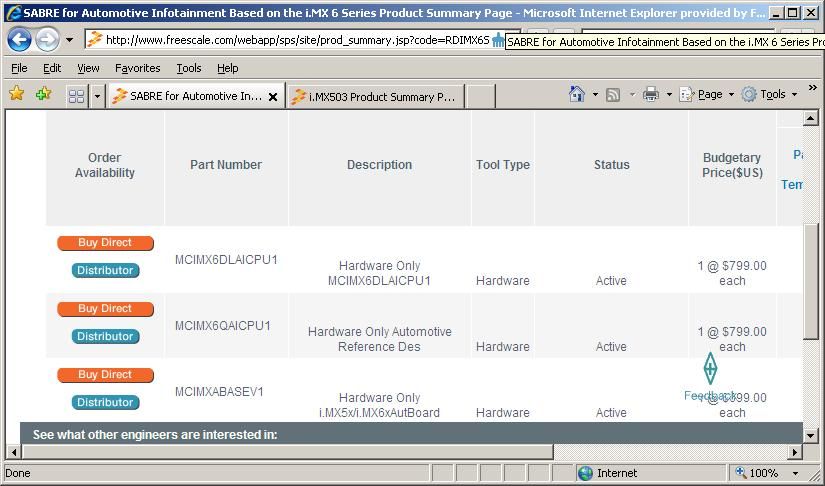Screen dimensions: 825x486
Task: Open the recent pages dropdown arrow
Action: coord(69,40)
